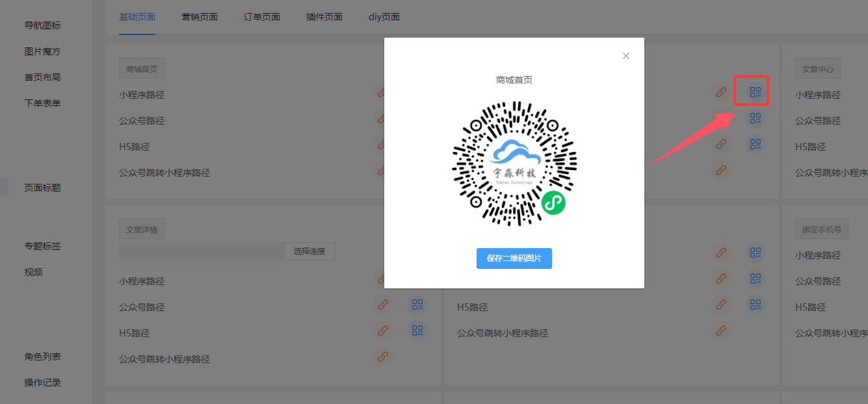
Task: Open 图片魔方 in the sidebar
Action: coord(43,51)
